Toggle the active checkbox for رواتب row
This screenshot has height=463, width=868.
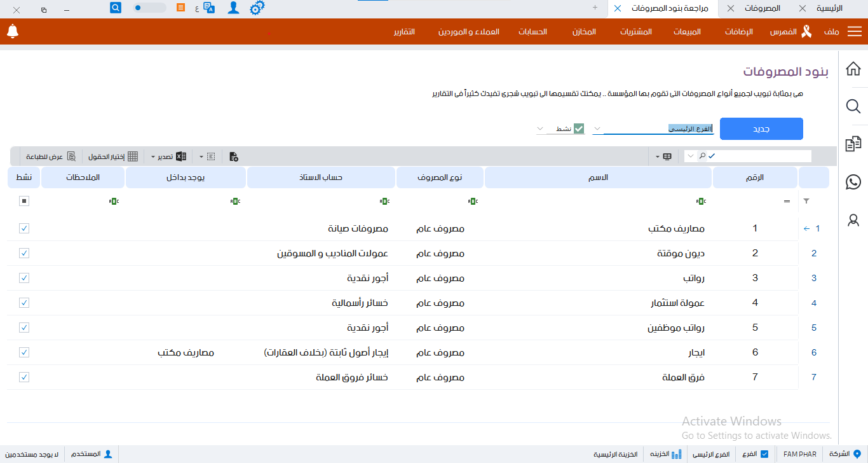24,278
